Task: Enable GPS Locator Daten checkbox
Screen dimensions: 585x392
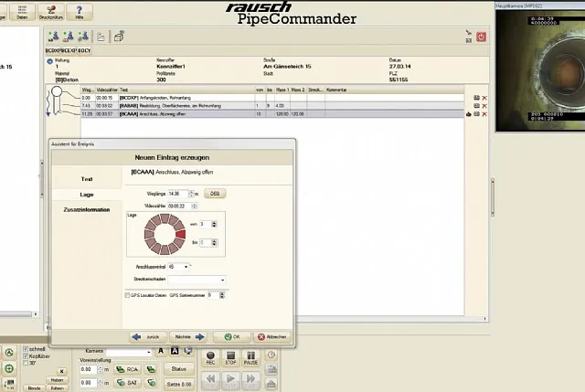Action: click(127, 295)
